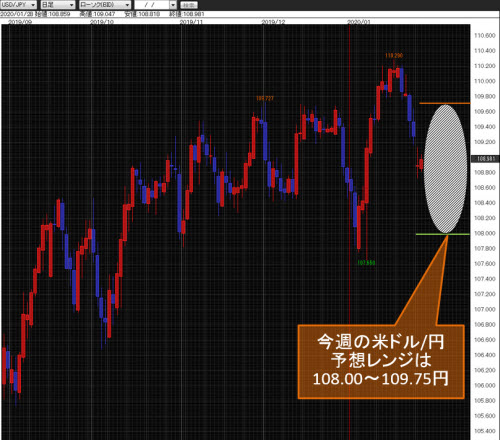Click the 110.000 price axis label
The image size is (500, 440).
[485, 81]
